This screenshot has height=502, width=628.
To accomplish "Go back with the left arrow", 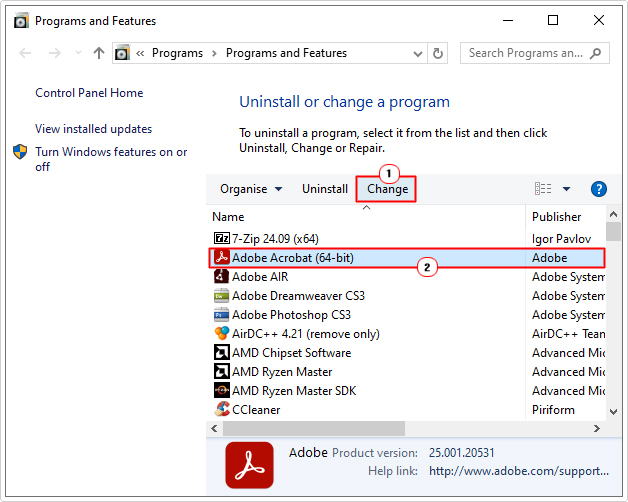I will 25,53.
